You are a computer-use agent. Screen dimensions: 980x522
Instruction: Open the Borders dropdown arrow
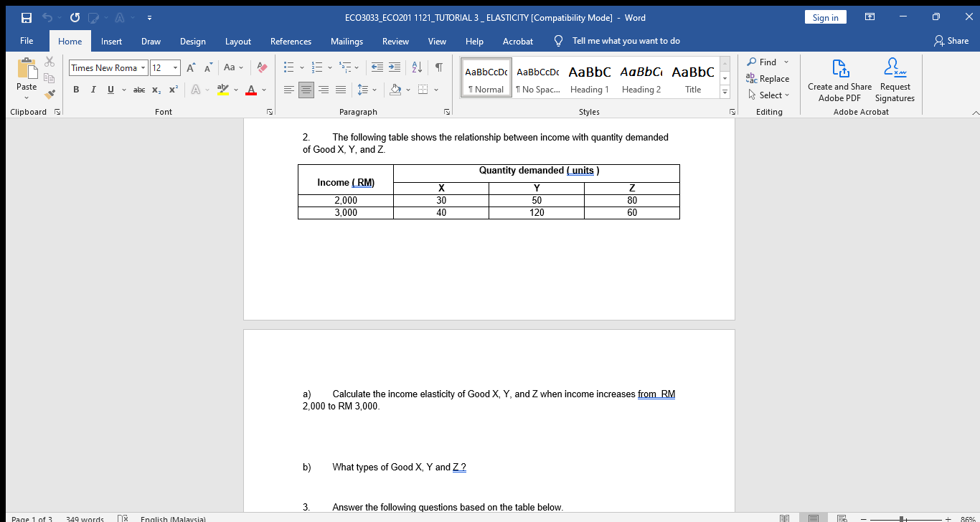(436, 90)
